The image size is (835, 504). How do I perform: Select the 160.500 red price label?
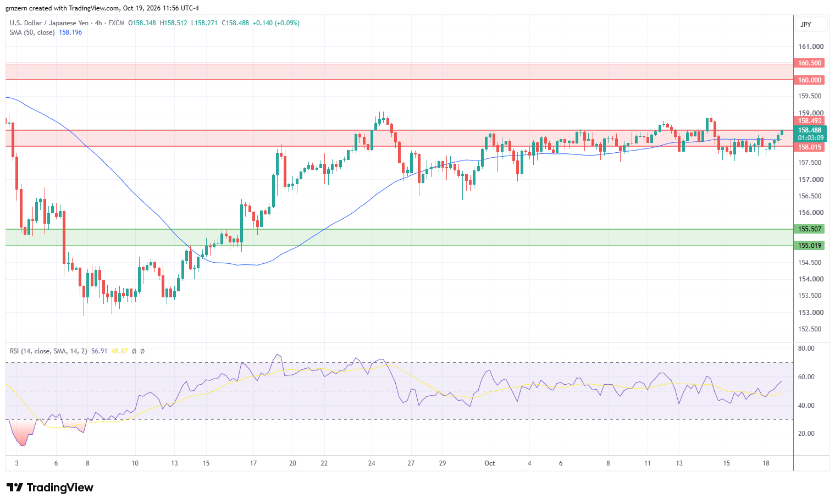coord(810,63)
